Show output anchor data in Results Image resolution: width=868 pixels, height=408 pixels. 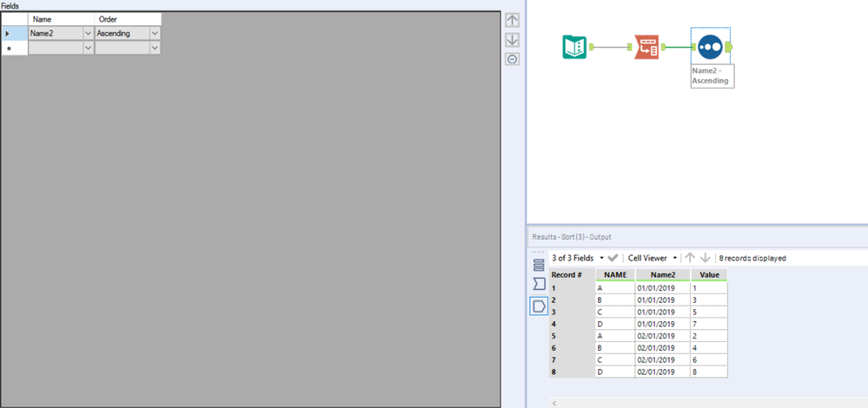(539, 306)
